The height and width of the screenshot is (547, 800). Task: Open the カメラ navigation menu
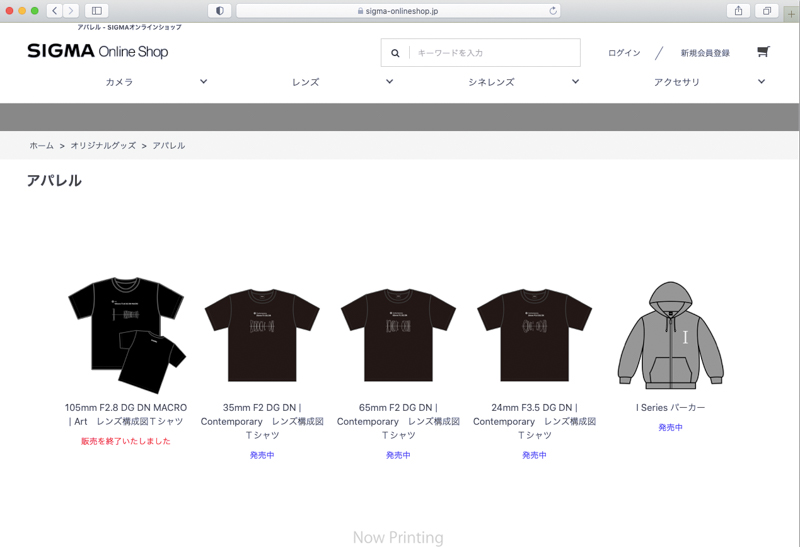point(119,82)
